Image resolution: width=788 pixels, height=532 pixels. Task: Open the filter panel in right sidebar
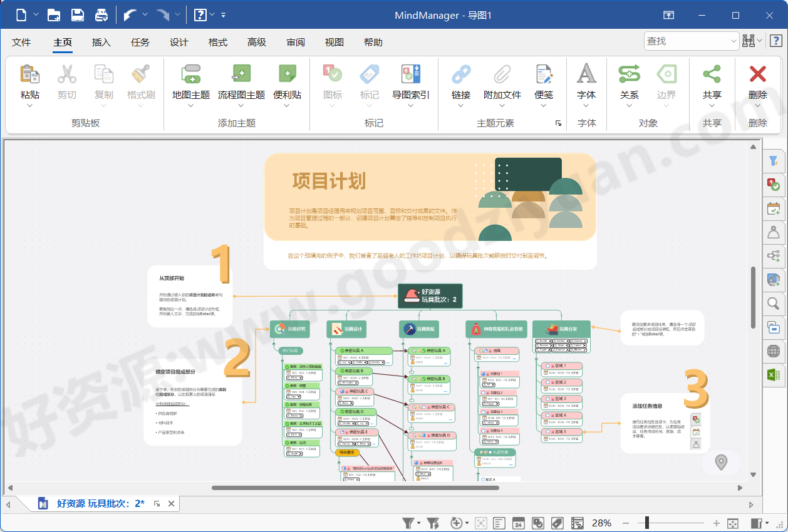(x=774, y=161)
